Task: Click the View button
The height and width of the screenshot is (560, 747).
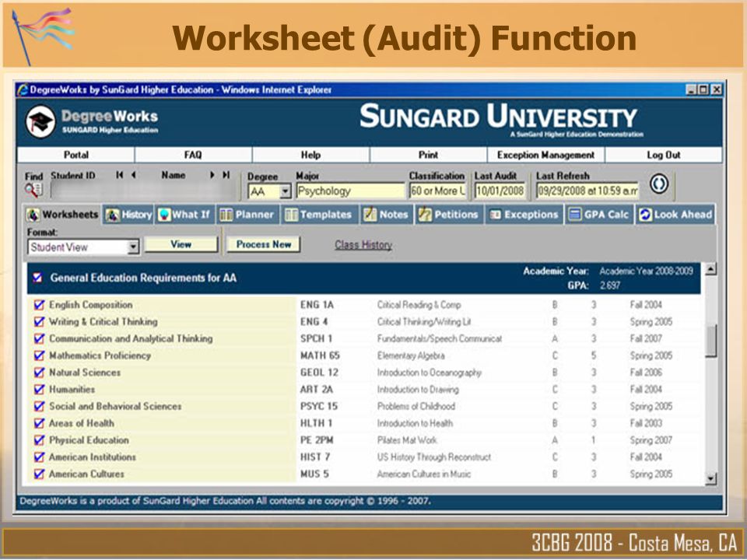Action: click(181, 244)
